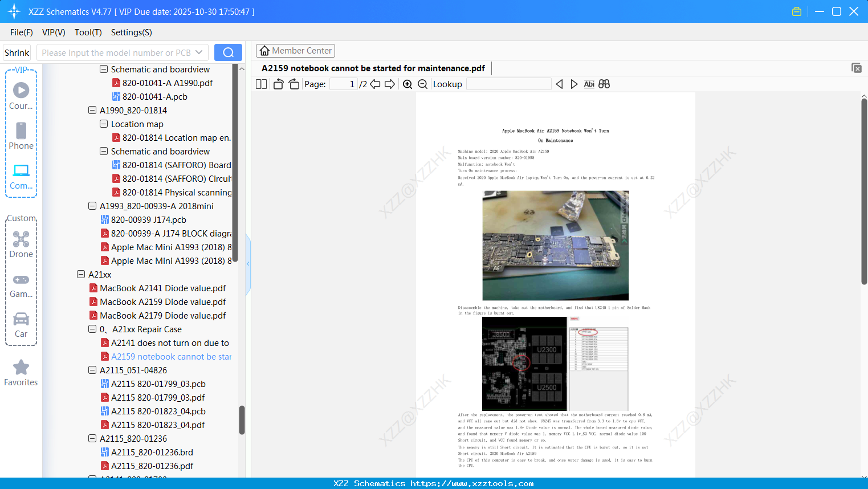This screenshot has width=868, height=489.
Task: Open 820-01814 Physical scanning file
Action: (177, 193)
